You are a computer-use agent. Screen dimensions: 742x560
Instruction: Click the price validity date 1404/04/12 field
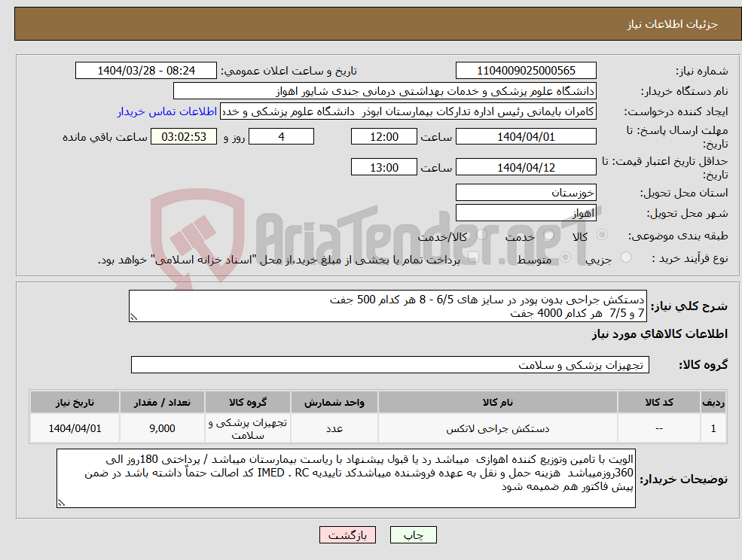point(526,167)
